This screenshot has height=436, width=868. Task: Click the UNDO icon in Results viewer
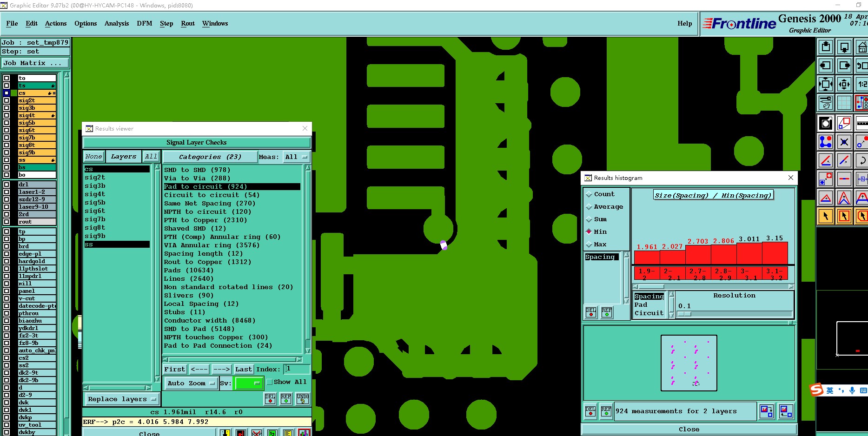coord(303,398)
